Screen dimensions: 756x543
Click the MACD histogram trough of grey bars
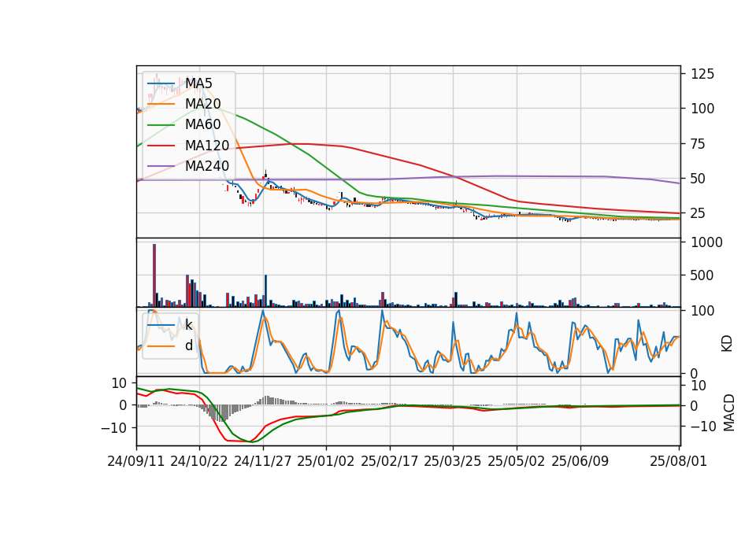[x=220, y=413]
